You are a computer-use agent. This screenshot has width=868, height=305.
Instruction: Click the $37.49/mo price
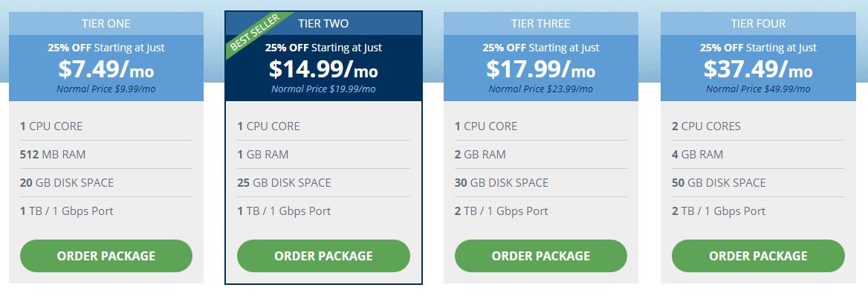point(759,68)
